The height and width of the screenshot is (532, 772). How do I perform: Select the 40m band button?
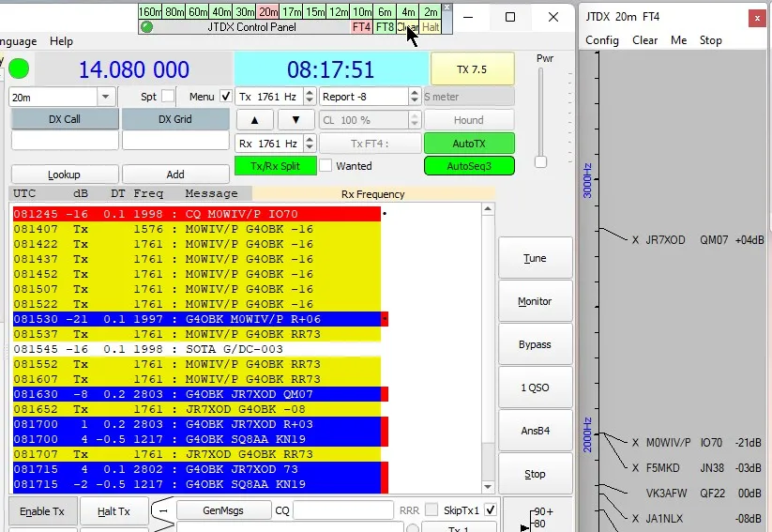[x=221, y=12]
